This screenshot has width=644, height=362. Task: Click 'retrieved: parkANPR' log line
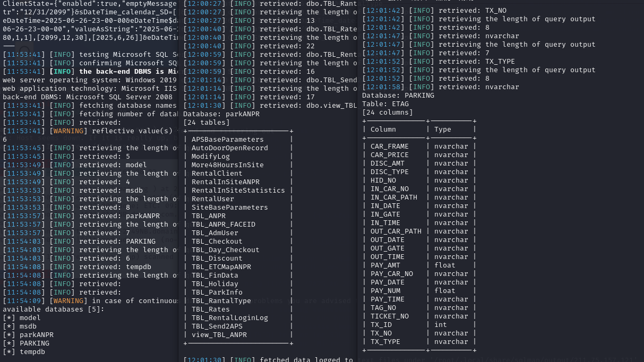click(x=81, y=216)
